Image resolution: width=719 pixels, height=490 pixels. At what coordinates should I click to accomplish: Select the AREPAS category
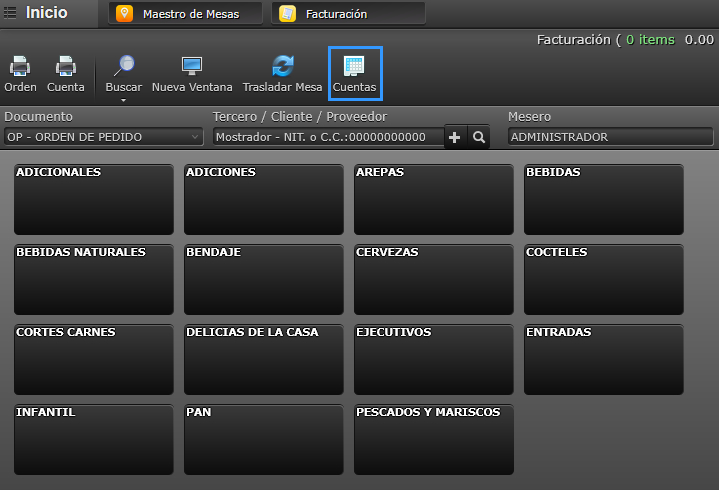(x=434, y=199)
